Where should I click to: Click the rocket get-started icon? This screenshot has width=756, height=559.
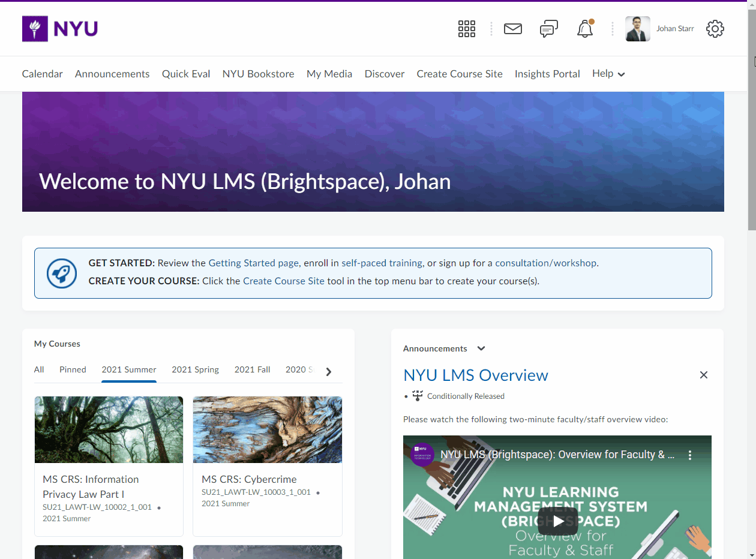coord(62,274)
